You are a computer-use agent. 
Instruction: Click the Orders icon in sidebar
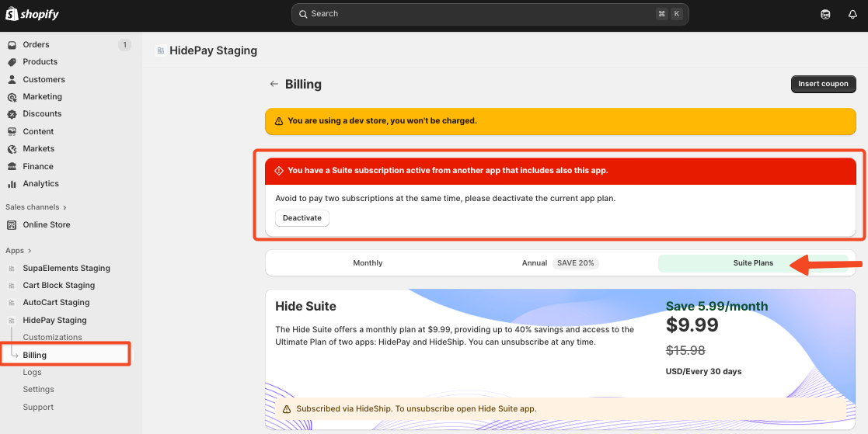tap(12, 45)
